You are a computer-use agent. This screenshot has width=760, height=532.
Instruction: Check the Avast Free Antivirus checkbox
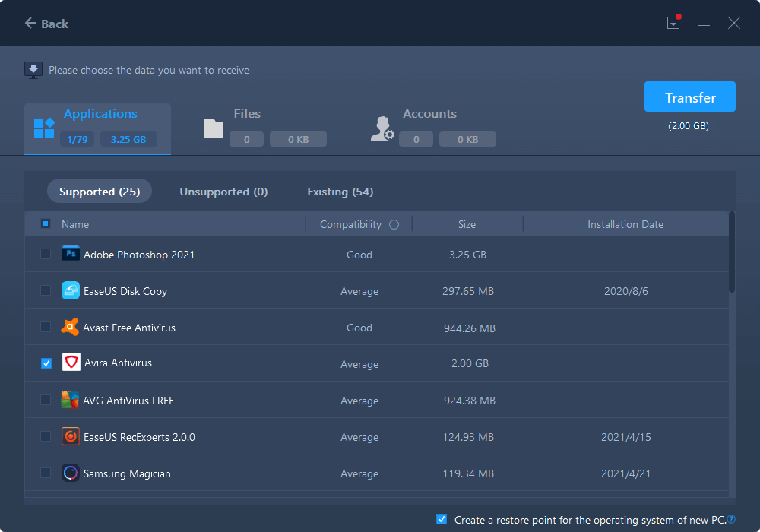[46, 327]
